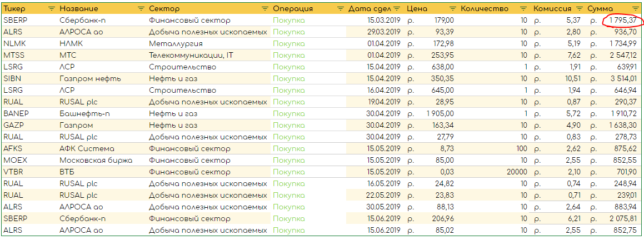The width and height of the screenshot is (644, 240).
Task: Select Покупка in the MTSS row
Action: click(x=289, y=55)
